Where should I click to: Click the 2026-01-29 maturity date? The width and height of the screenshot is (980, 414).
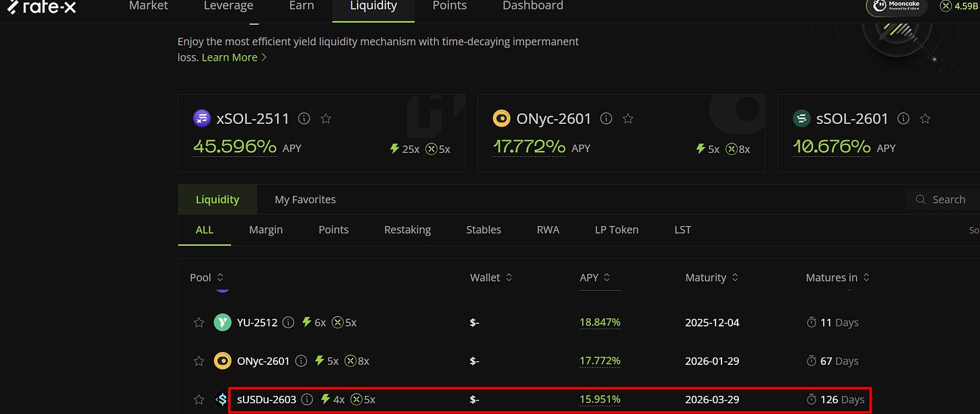pyautogui.click(x=712, y=361)
